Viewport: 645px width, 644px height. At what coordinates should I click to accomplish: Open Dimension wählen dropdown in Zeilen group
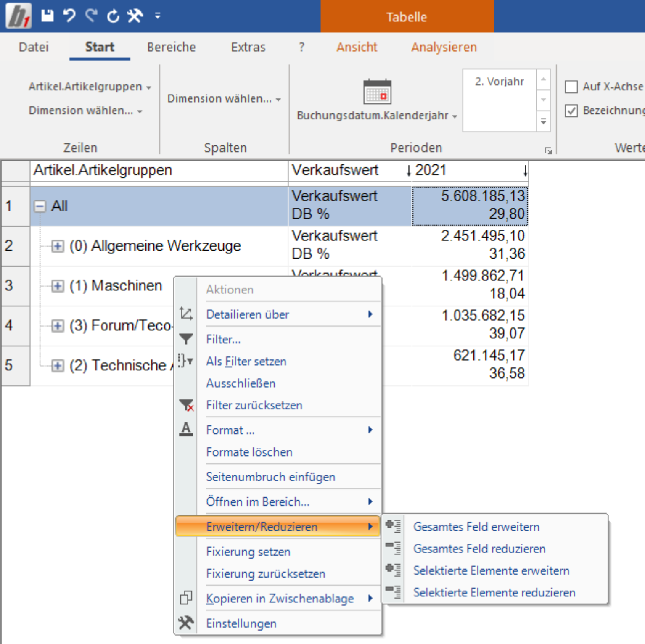coord(85,111)
